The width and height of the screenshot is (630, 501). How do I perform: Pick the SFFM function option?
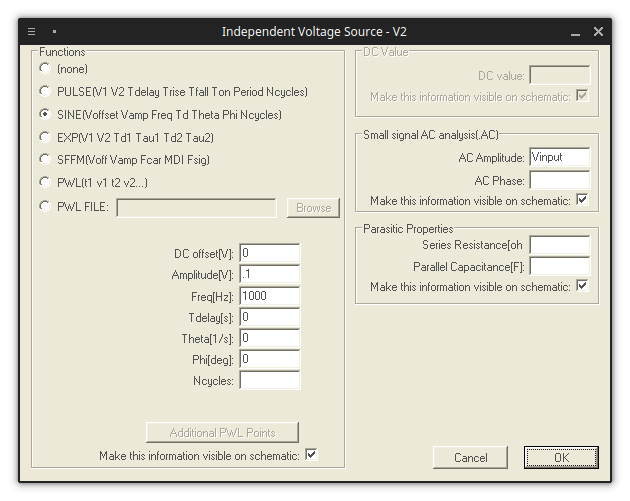pos(45,160)
